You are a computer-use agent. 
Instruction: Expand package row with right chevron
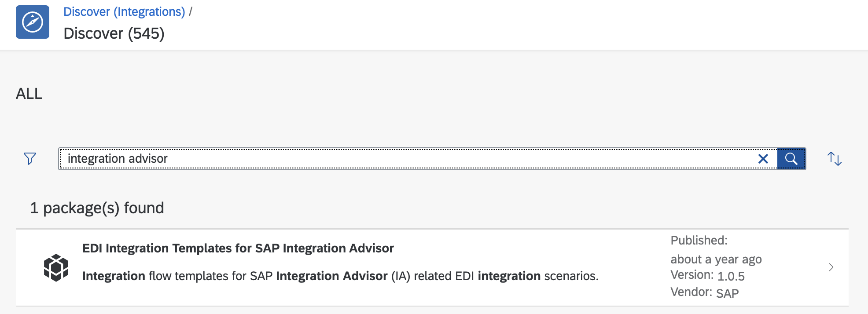click(x=831, y=267)
